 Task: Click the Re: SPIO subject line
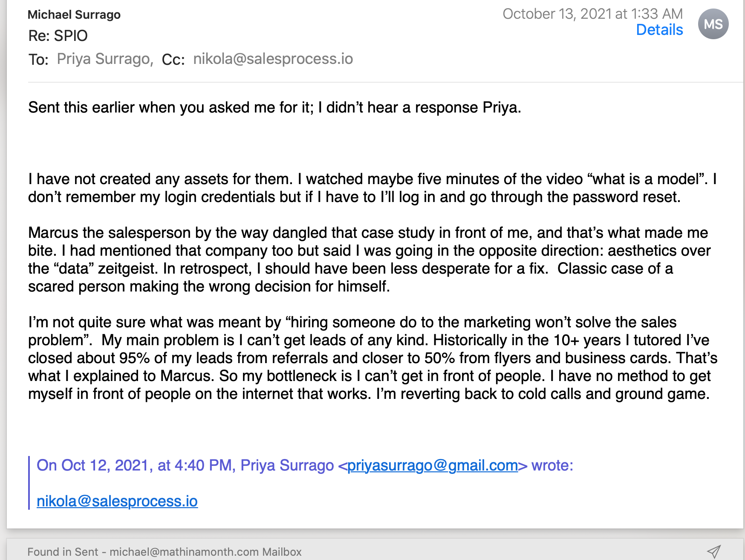pyautogui.click(x=58, y=36)
